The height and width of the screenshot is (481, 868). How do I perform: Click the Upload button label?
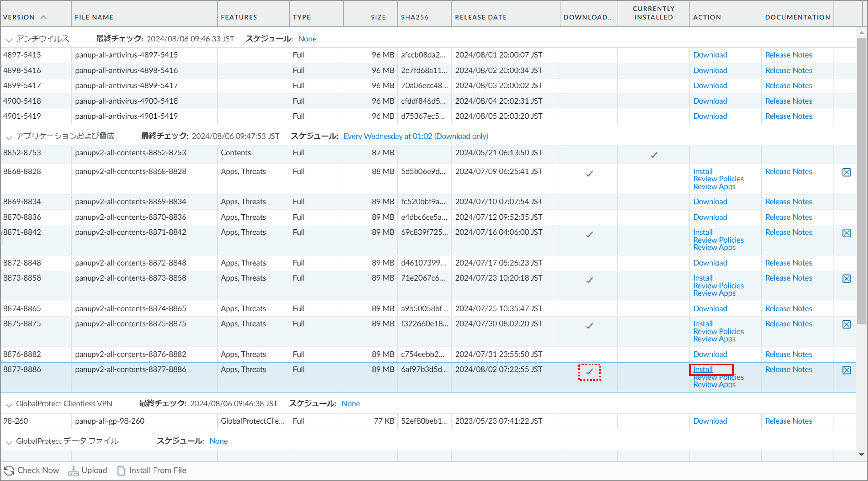tap(94, 470)
